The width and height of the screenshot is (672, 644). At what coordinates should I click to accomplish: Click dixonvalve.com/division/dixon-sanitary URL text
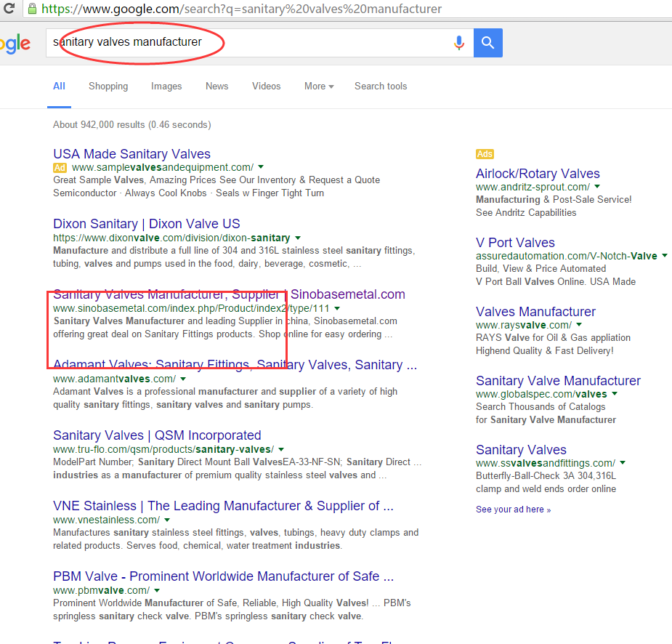171,238
